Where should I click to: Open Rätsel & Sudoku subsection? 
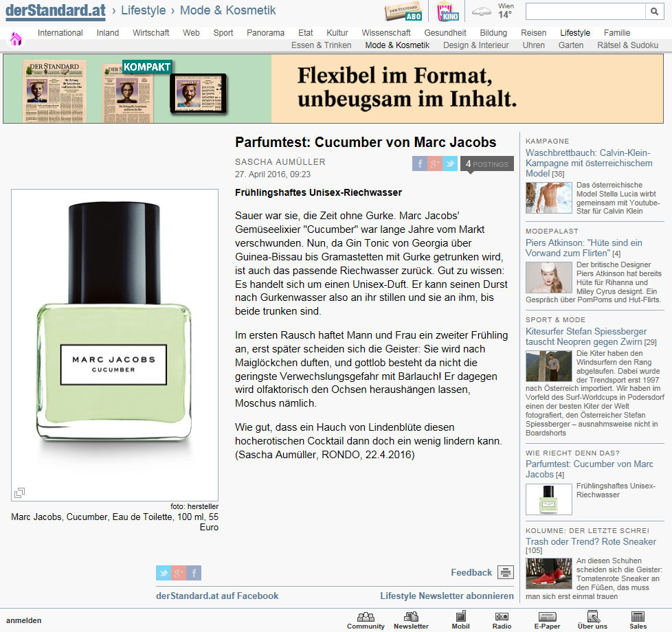click(x=628, y=45)
